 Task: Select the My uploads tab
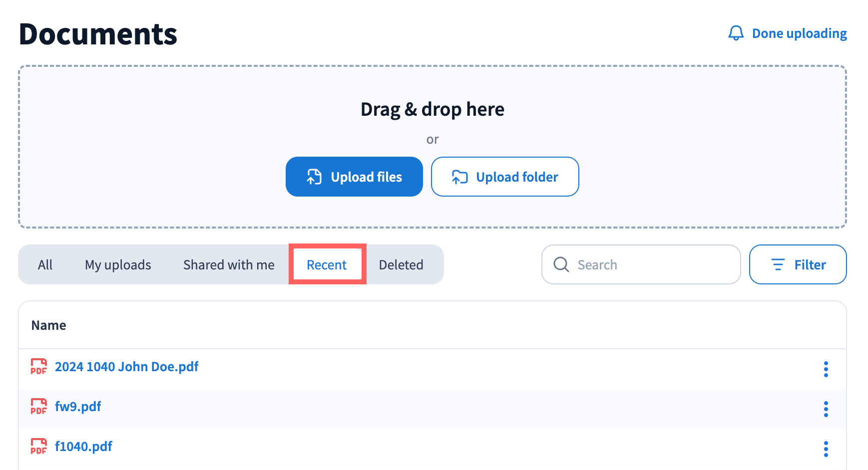point(118,265)
